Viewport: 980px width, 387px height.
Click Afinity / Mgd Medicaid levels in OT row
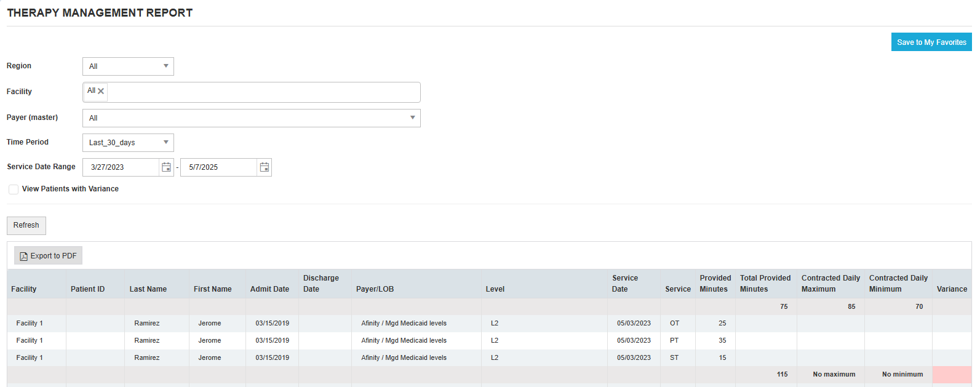point(404,323)
